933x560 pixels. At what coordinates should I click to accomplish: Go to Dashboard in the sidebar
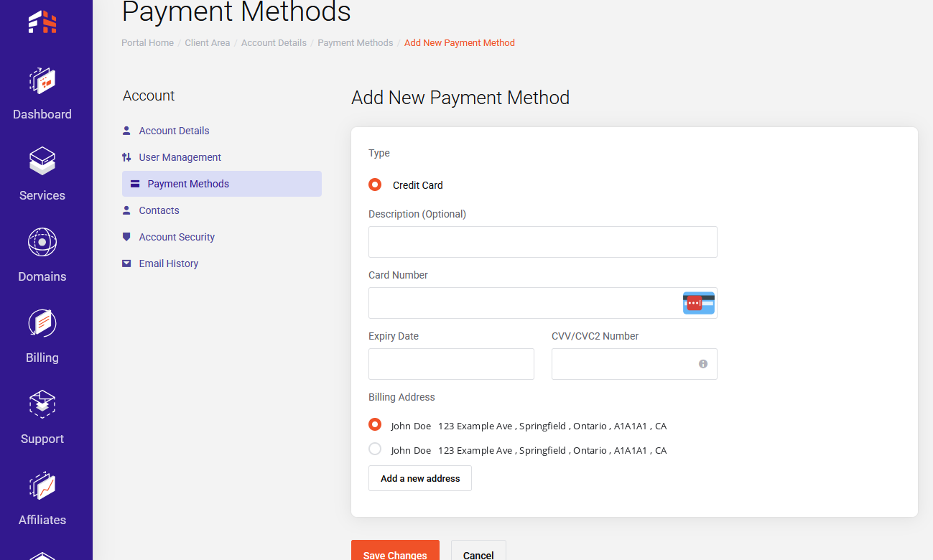coord(42,114)
